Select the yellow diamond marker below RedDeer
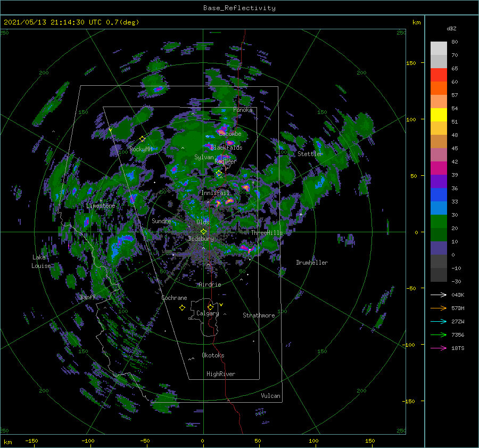The image size is (479, 448). tap(219, 173)
